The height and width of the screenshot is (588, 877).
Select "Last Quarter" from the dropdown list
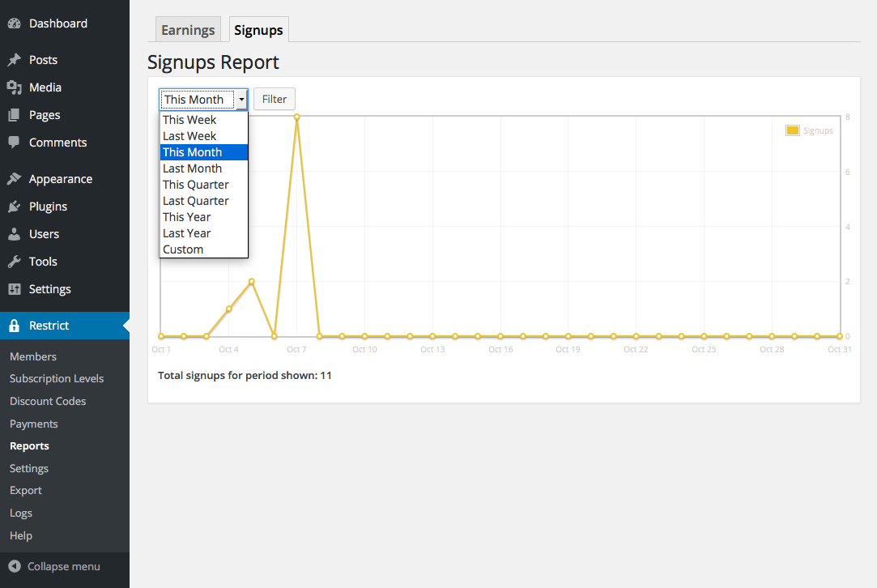coord(196,201)
